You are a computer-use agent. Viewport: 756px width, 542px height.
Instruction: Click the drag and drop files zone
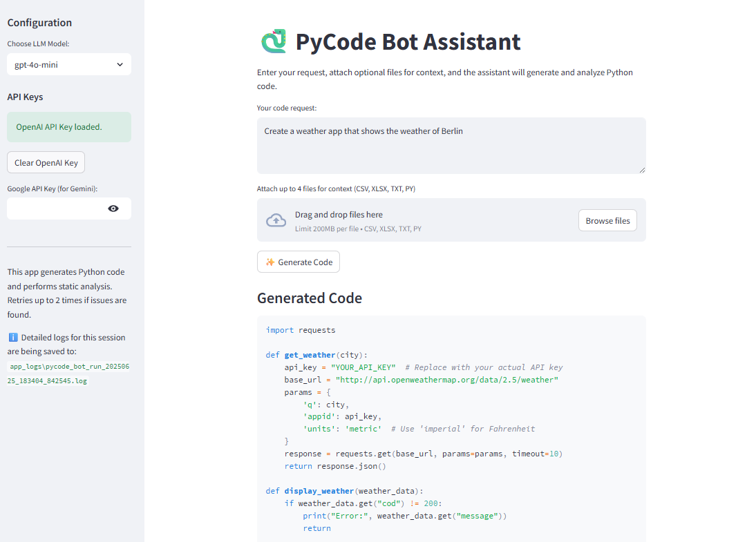point(415,220)
